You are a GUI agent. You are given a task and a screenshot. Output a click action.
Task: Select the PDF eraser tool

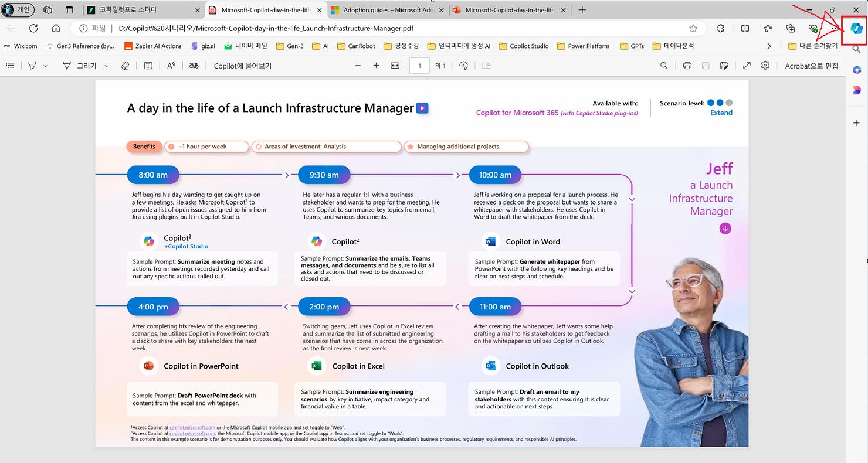(x=124, y=66)
